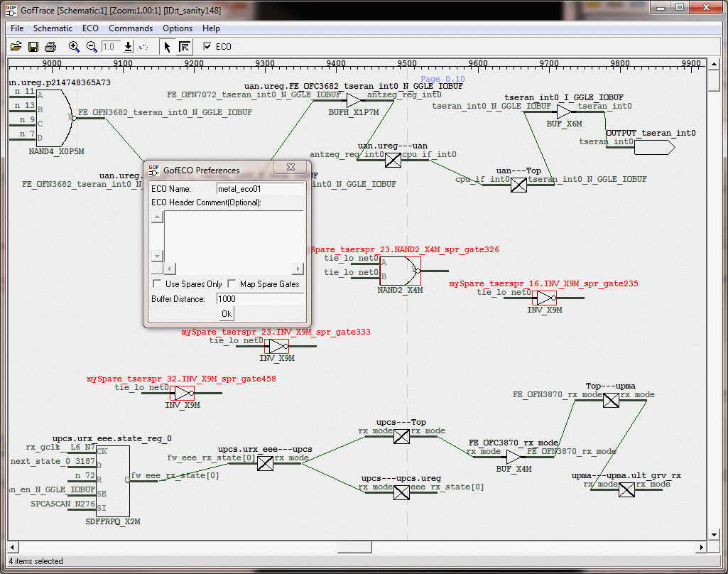The width and height of the screenshot is (728, 574).
Task: Enable the Map Spare Gates checkbox
Action: click(x=232, y=284)
